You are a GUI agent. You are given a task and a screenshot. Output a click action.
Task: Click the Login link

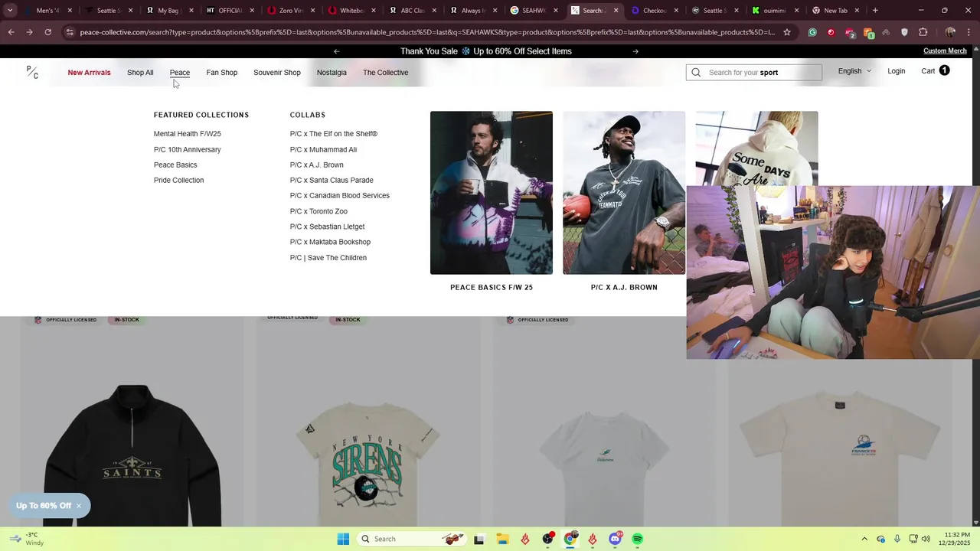897,71
